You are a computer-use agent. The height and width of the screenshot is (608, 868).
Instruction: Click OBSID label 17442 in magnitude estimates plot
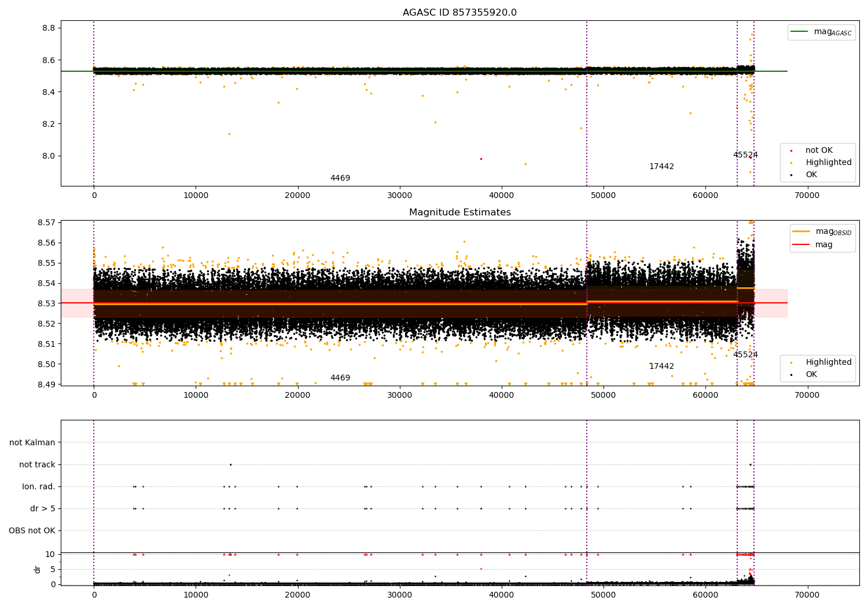tap(661, 367)
